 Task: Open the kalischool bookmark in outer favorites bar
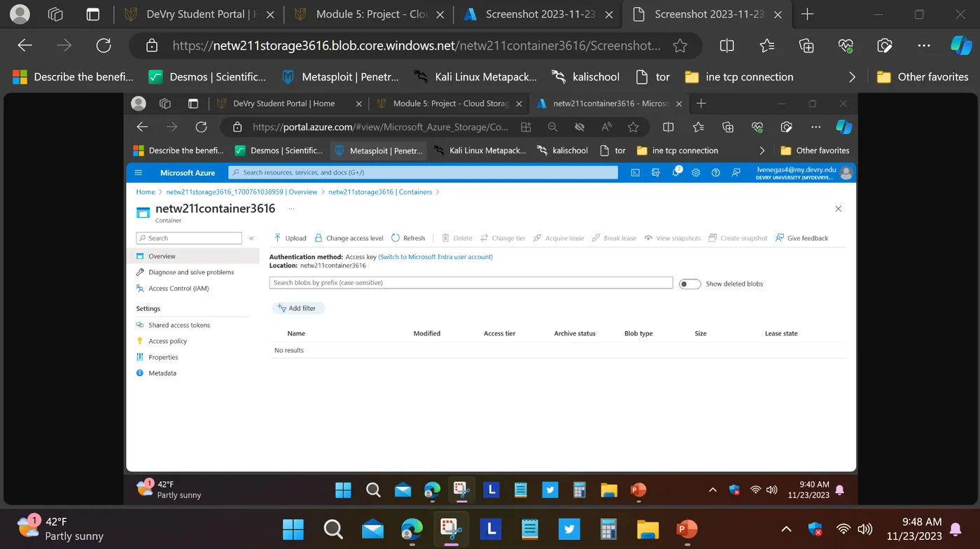click(x=585, y=77)
